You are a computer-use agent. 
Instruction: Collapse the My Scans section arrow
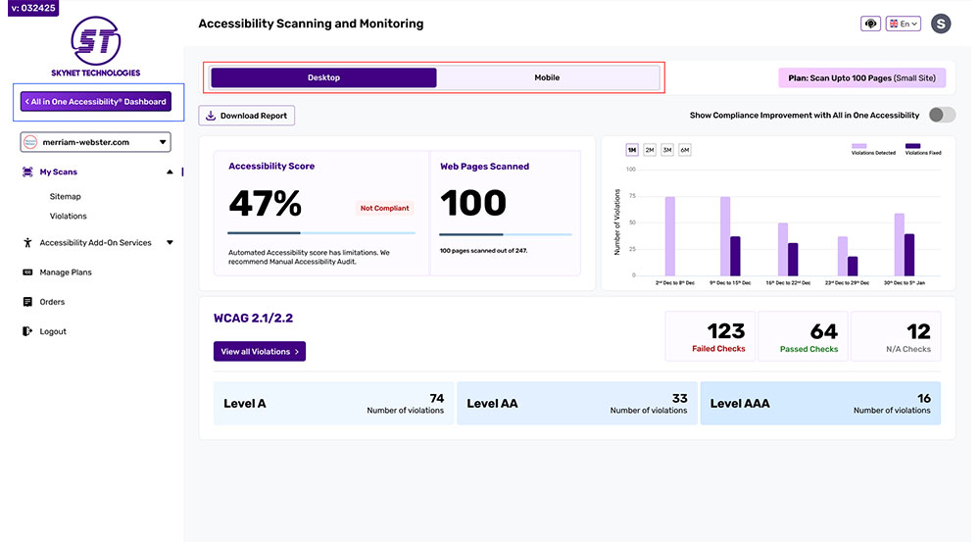(x=170, y=172)
